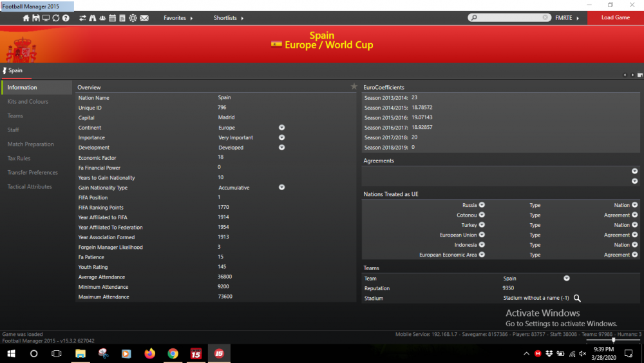
Task: Click the Load Game button
Action: coord(615,17)
